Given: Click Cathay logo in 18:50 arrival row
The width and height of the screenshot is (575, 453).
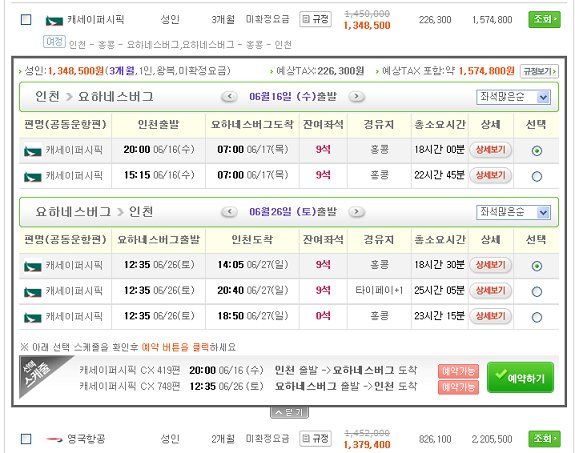Looking at the screenshot, I should [33, 317].
